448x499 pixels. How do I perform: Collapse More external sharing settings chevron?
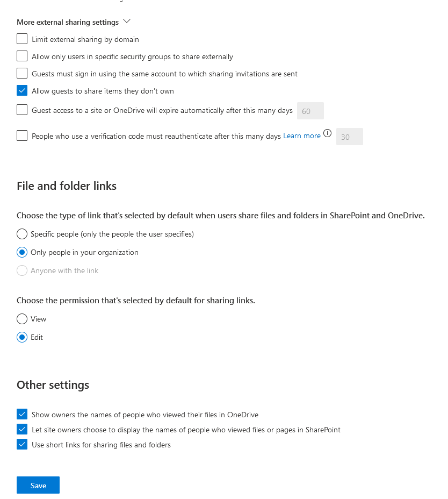click(x=127, y=22)
